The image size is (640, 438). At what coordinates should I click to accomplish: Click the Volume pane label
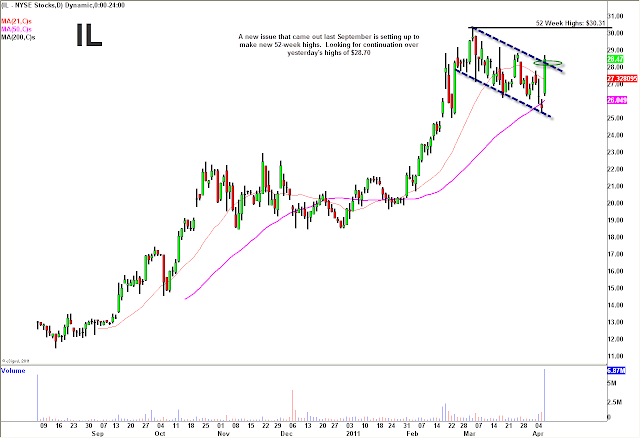coord(13,371)
